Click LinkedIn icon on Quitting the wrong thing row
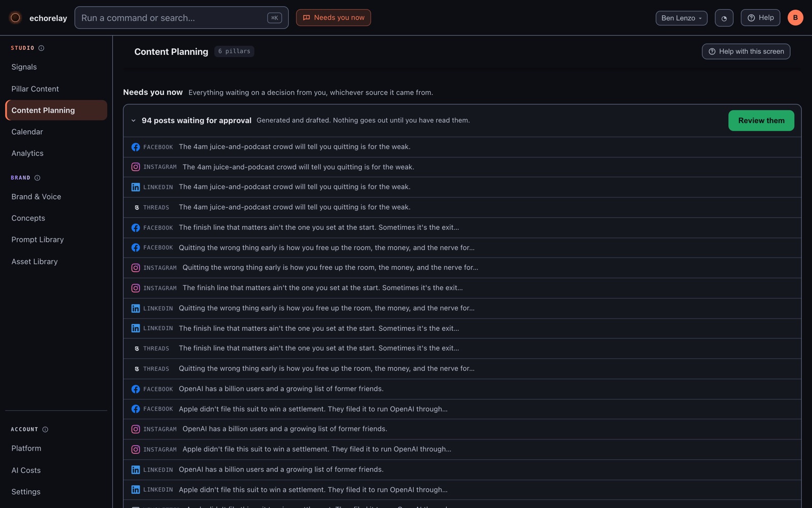Image resolution: width=812 pixels, height=508 pixels. (136, 308)
